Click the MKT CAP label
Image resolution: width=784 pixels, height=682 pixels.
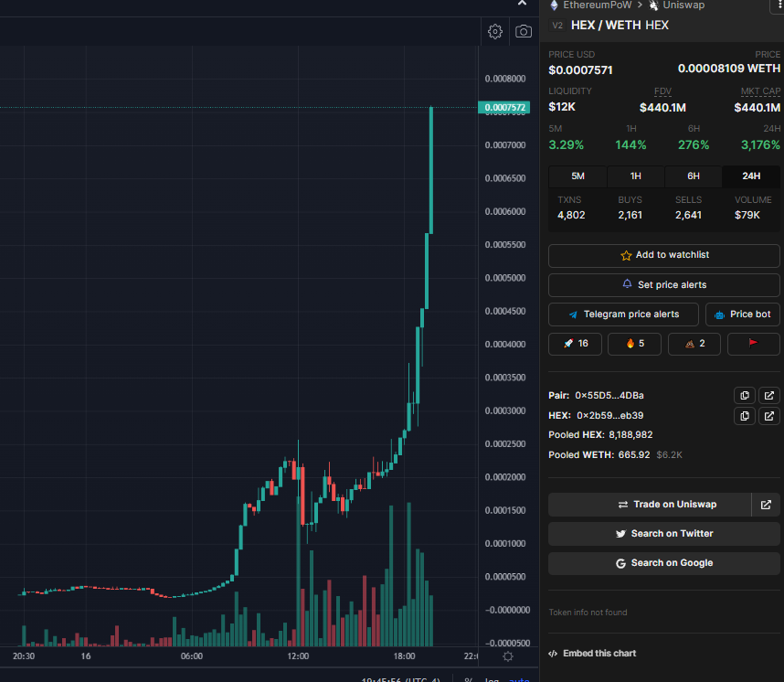click(760, 91)
